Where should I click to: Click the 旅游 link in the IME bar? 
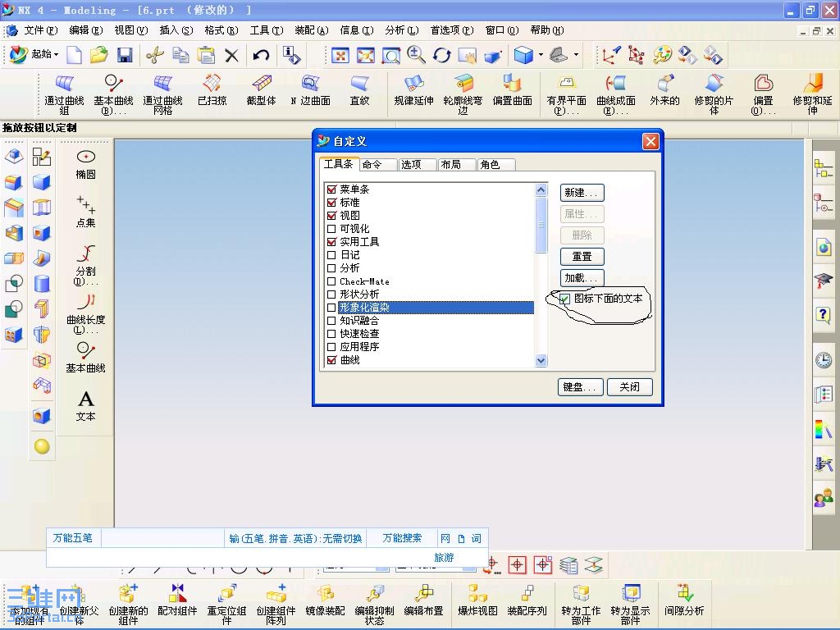click(444, 558)
